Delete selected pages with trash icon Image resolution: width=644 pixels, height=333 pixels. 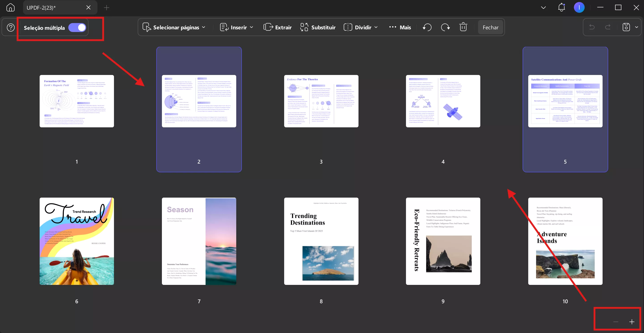(463, 27)
